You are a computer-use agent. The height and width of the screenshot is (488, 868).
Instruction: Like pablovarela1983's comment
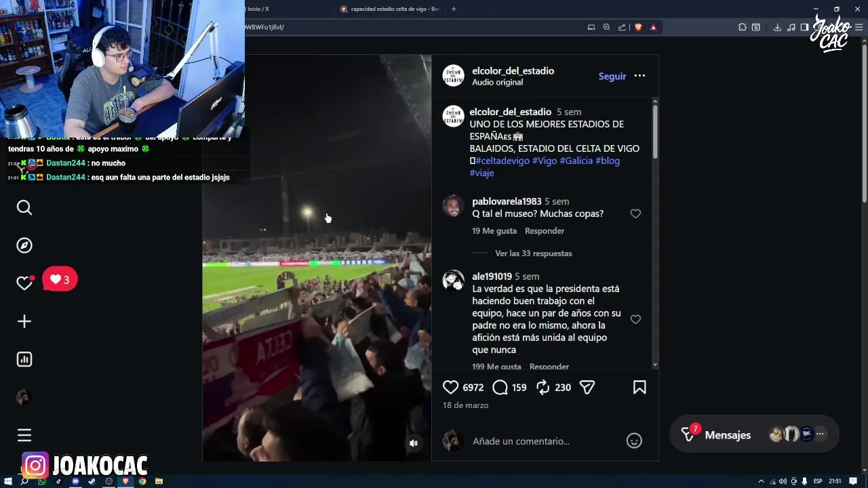click(635, 213)
